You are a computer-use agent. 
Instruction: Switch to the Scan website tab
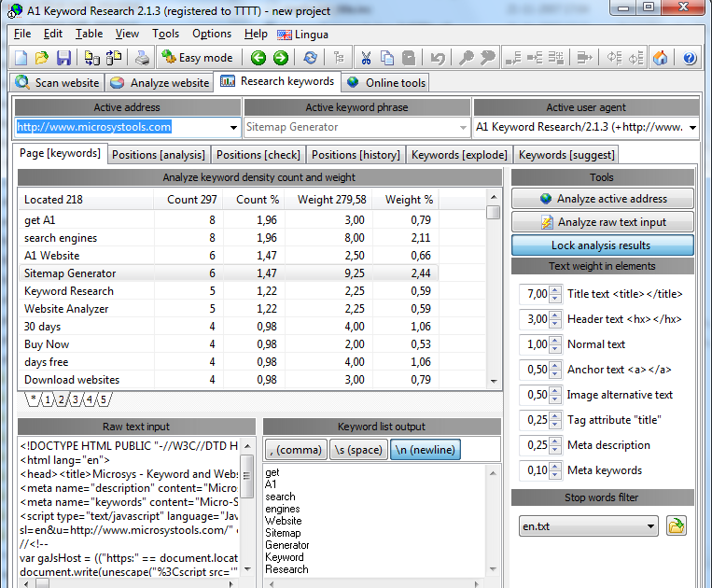point(57,82)
